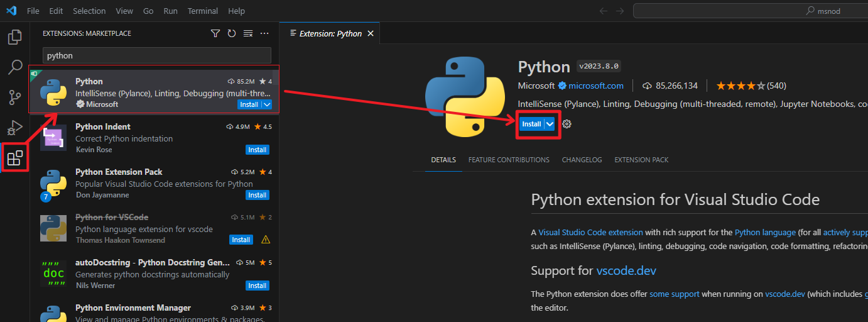
Task: Open the microsoft.com publisher link
Action: tap(595, 86)
